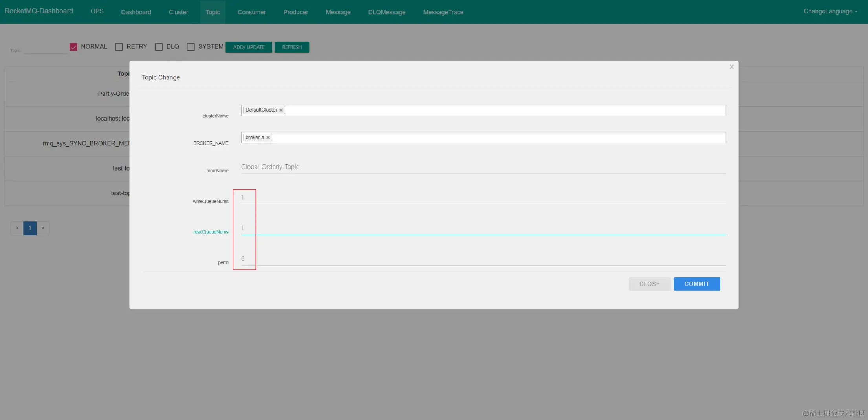Open the OPS menu

click(x=97, y=11)
